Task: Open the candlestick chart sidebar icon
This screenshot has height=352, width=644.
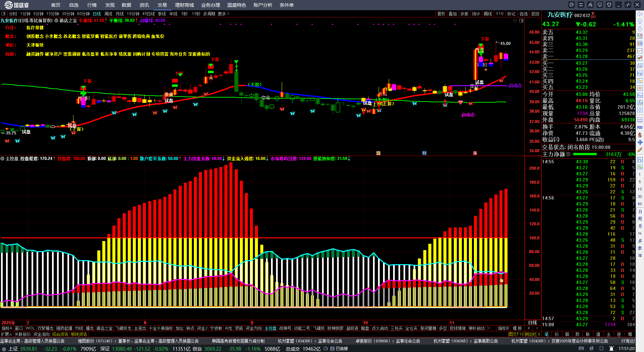Action: [640, 58]
